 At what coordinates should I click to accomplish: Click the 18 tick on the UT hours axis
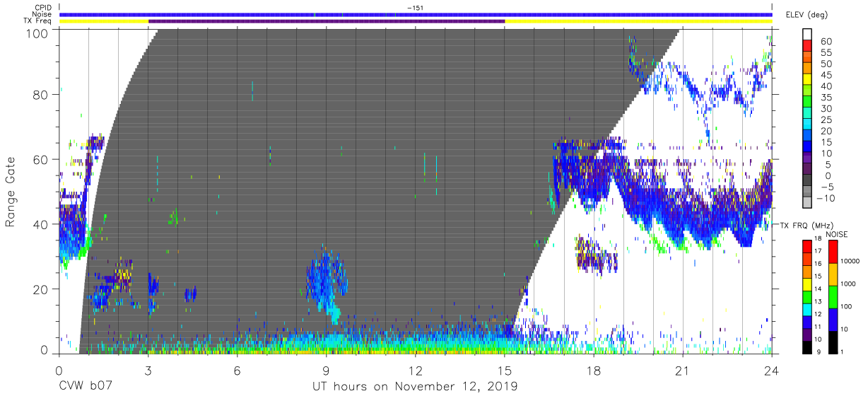(594, 370)
